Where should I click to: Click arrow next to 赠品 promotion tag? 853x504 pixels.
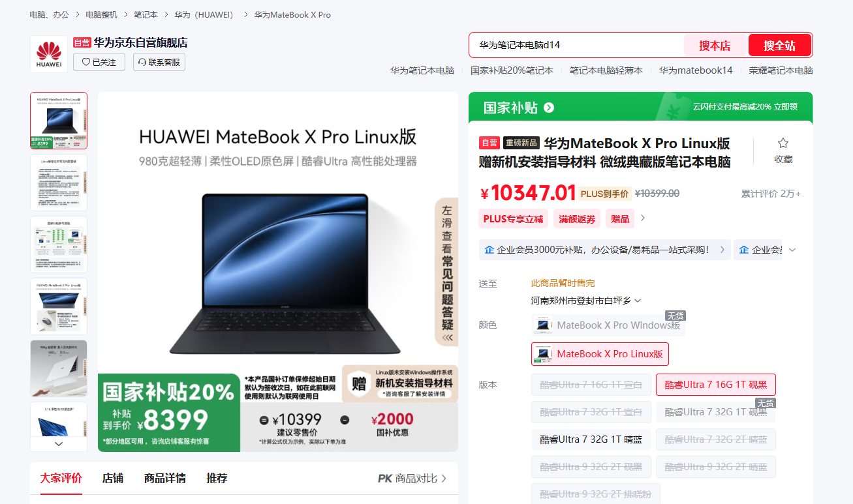coord(643,218)
